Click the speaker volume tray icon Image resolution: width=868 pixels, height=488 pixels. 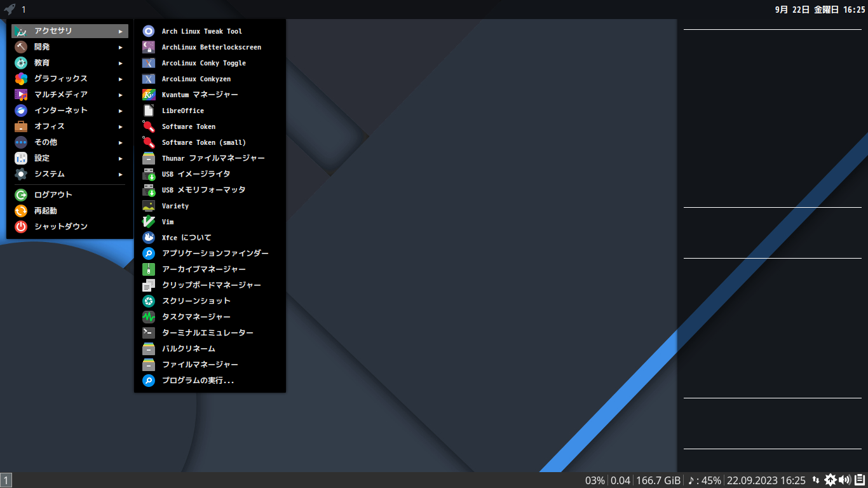844,480
